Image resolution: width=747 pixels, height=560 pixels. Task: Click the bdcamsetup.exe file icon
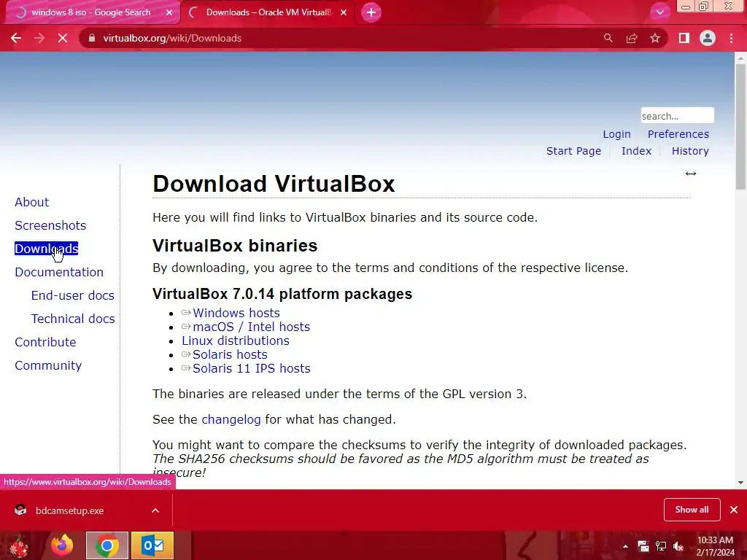pyautogui.click(x=20, y=510)
